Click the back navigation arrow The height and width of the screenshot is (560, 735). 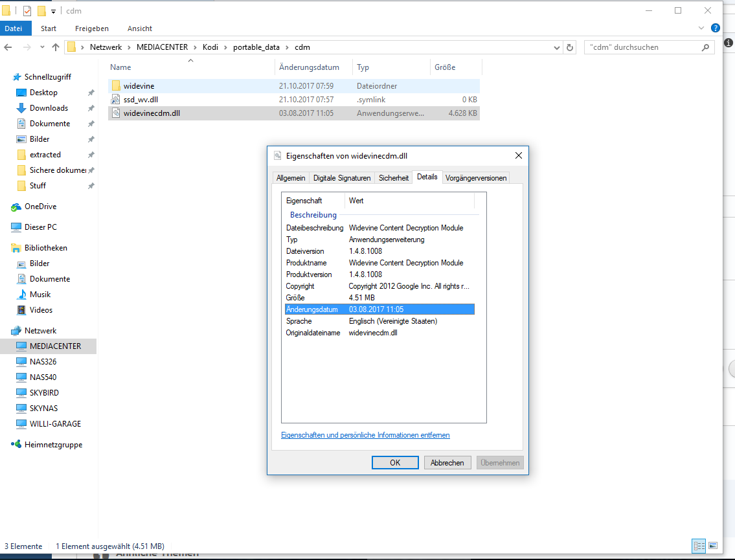coord(8,47)
